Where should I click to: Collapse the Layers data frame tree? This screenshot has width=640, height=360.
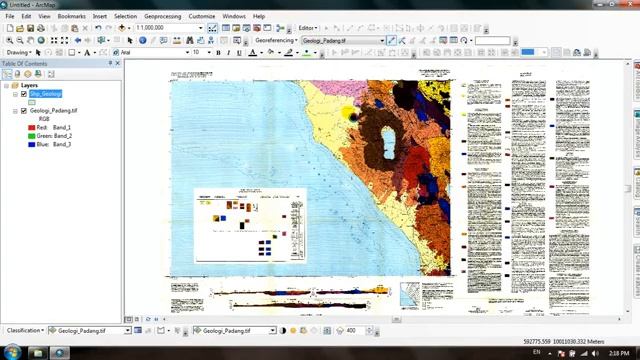point(6,86)
